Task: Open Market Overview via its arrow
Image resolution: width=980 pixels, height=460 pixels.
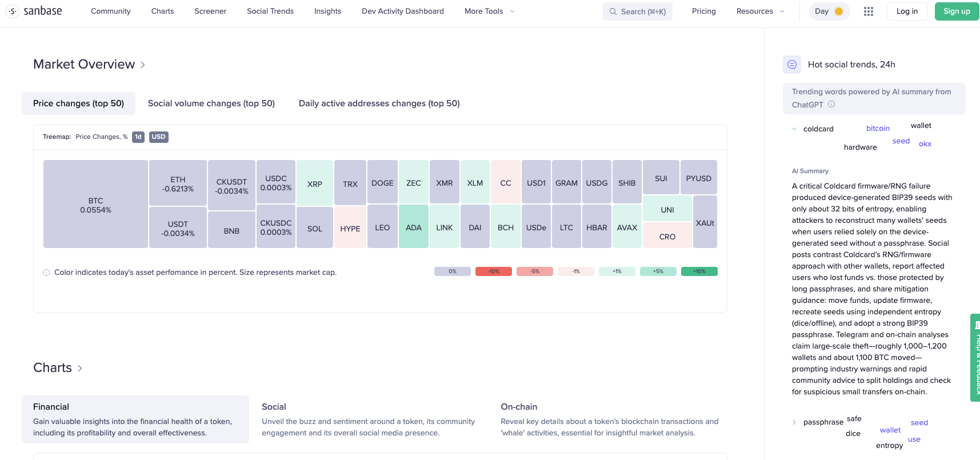Action: pyautogui.click(x=143, y=65)
